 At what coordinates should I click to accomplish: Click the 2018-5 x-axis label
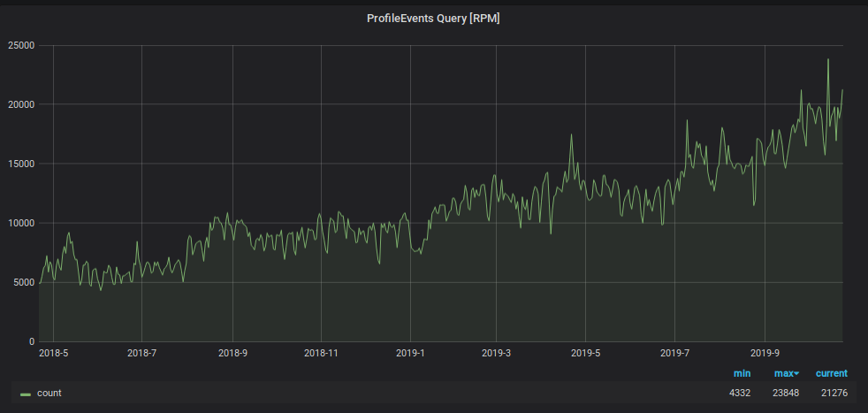click(x=52, y=352)
